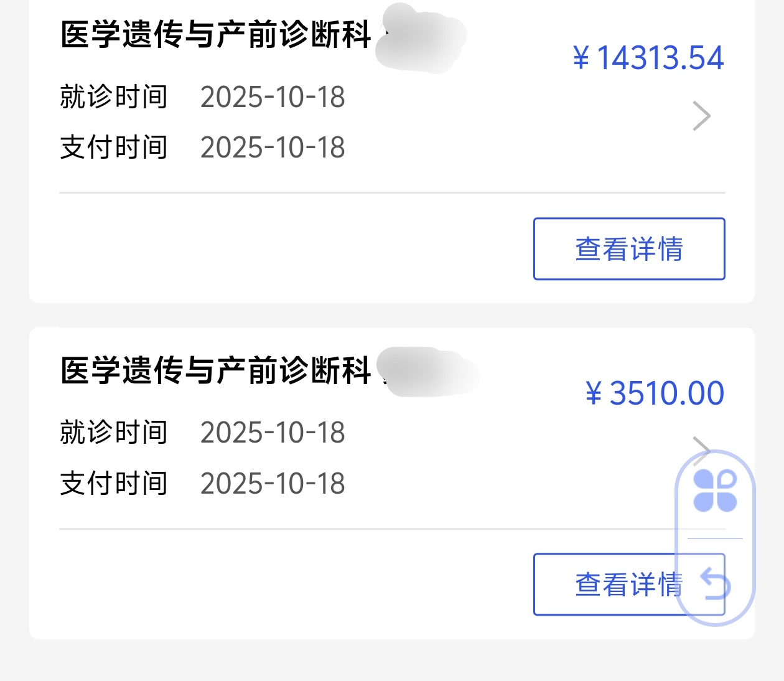
Task: Open first 医学遗传与产前诊断科 record title
Action: (x=216, y=34)
